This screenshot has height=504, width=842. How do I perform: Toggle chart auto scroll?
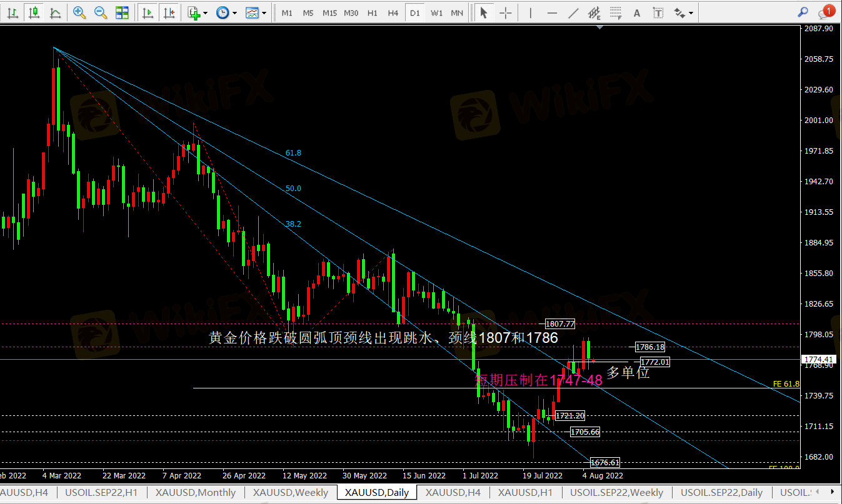coord(148,12)
